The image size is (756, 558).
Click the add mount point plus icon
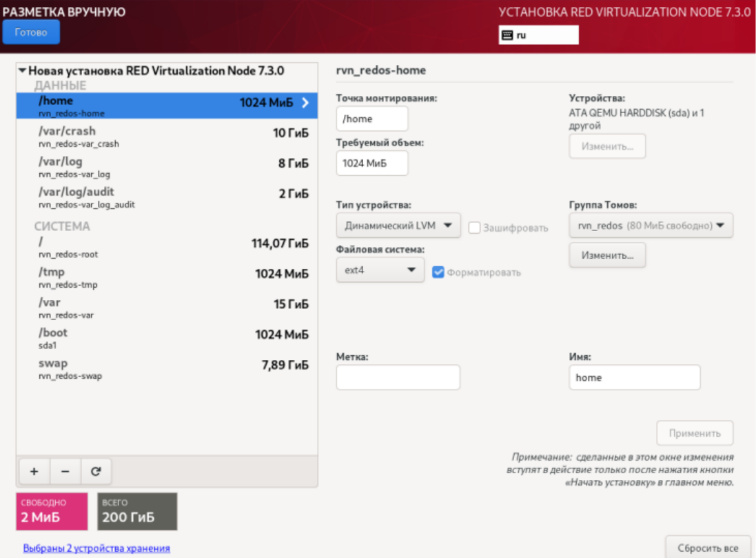click(x=34, y=471)
